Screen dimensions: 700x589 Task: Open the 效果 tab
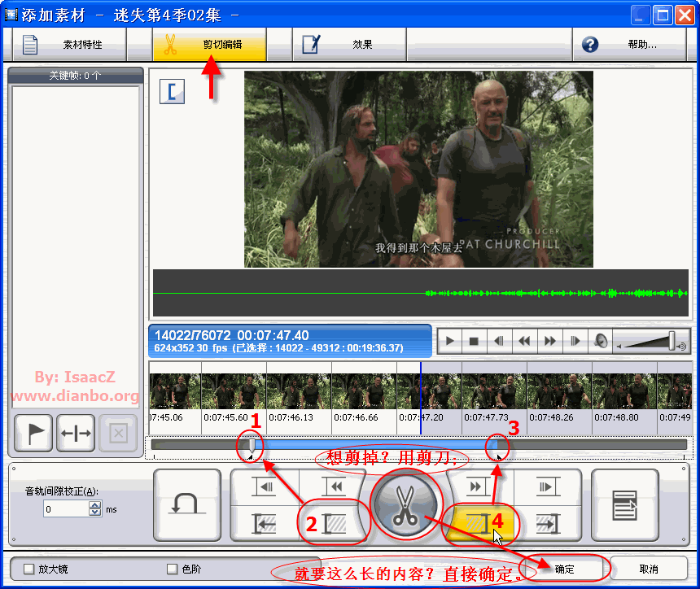coord(349,44)
